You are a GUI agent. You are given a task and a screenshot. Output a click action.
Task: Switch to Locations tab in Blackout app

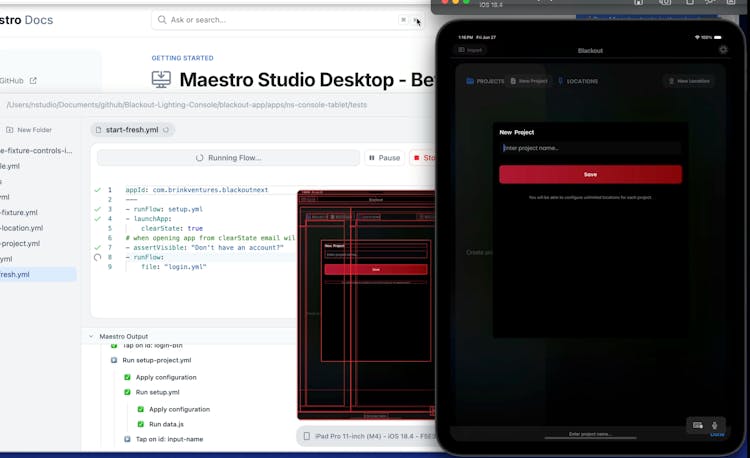(578, 81)
